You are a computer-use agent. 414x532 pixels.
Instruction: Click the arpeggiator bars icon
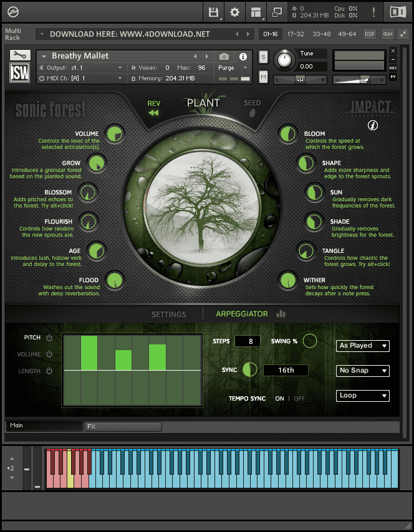coord(281,314)
